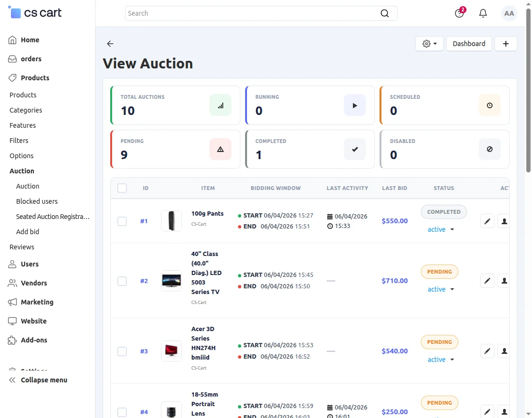This screenshot has width=532, height=418.
Task: Open the Marketing menu
Action: (x=37, y=302)
